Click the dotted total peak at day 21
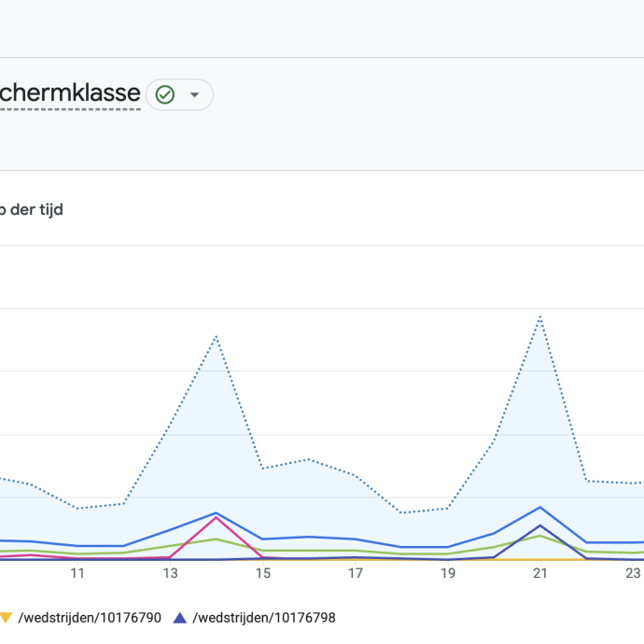The width and height of the screenshot is (644, 644). pyautogui.click(x=540, y=316)
